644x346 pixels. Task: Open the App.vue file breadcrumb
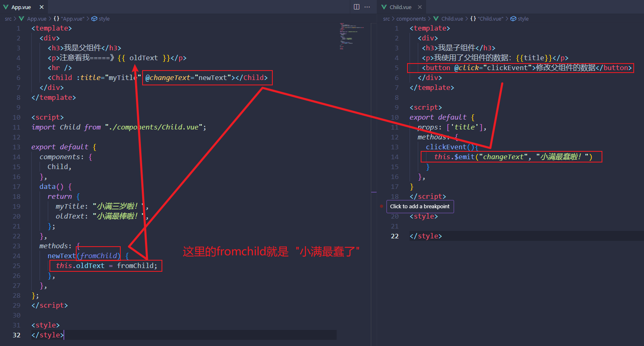click(x=37, y=19)
